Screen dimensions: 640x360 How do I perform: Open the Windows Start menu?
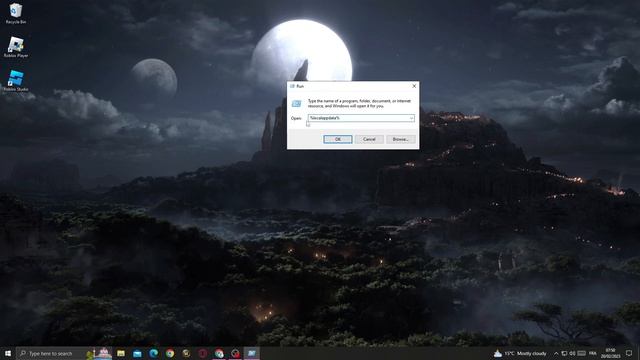8,353
